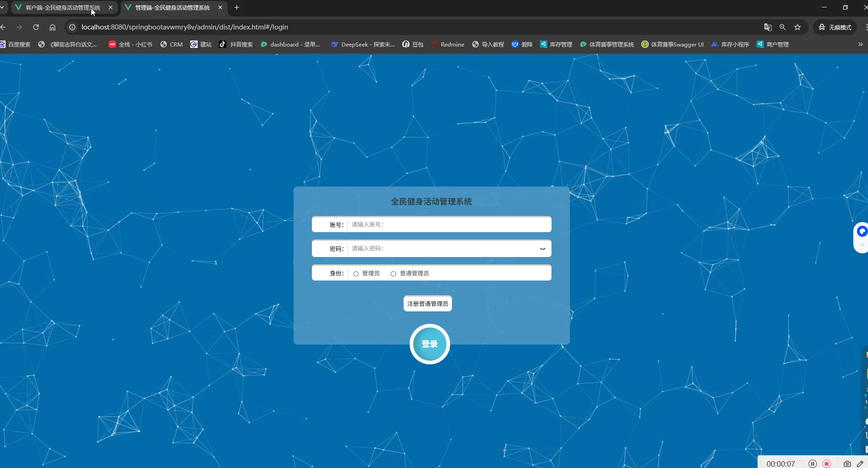Screen dimensions: 868x468
Task: Close the 管理端-全民健身活动管理系统 tab
Action: pos(220,7)
